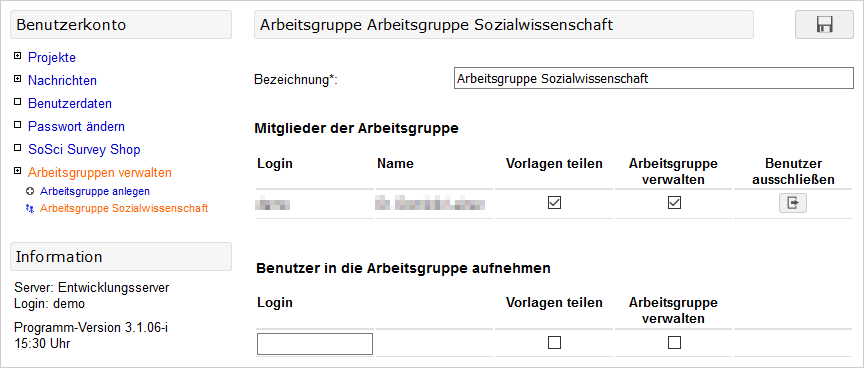Expand the Projekte tree node
This screenshot has width=864, height=368.
18,56
